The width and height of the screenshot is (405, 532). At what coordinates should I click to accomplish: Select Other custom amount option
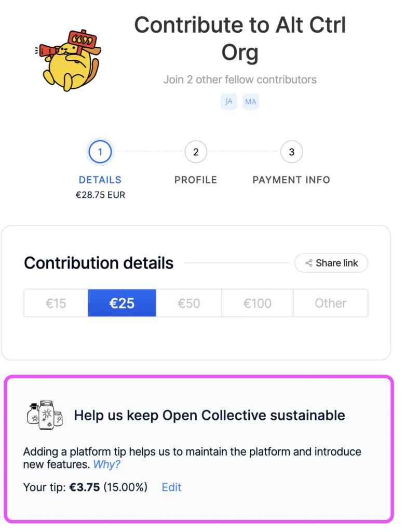(x=330, y=303)
